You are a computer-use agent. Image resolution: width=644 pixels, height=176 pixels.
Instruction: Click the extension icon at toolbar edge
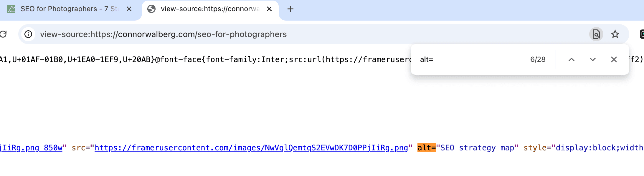[642, 34]
